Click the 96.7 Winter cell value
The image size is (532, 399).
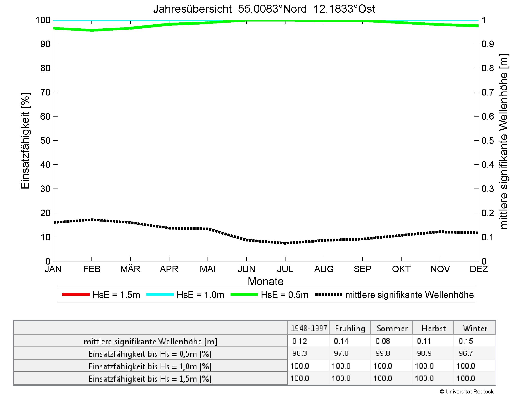(x=466, y=354)
